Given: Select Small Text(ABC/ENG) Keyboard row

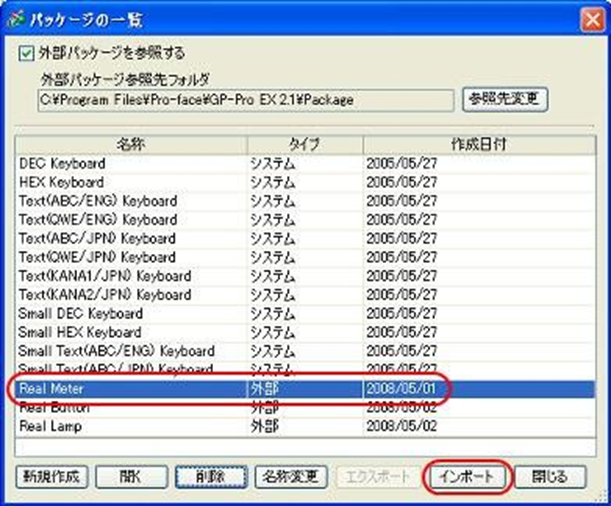Looking at the screenshot, I should click(x=306, y=351).
